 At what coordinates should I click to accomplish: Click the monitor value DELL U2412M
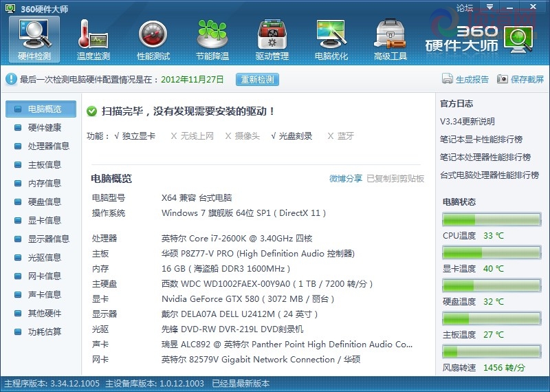click(239, 314)
